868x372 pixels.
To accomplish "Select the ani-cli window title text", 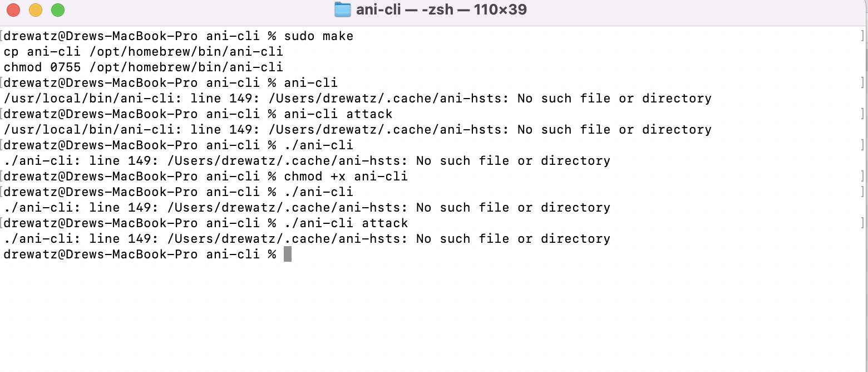I will click(x=378, y=9).
